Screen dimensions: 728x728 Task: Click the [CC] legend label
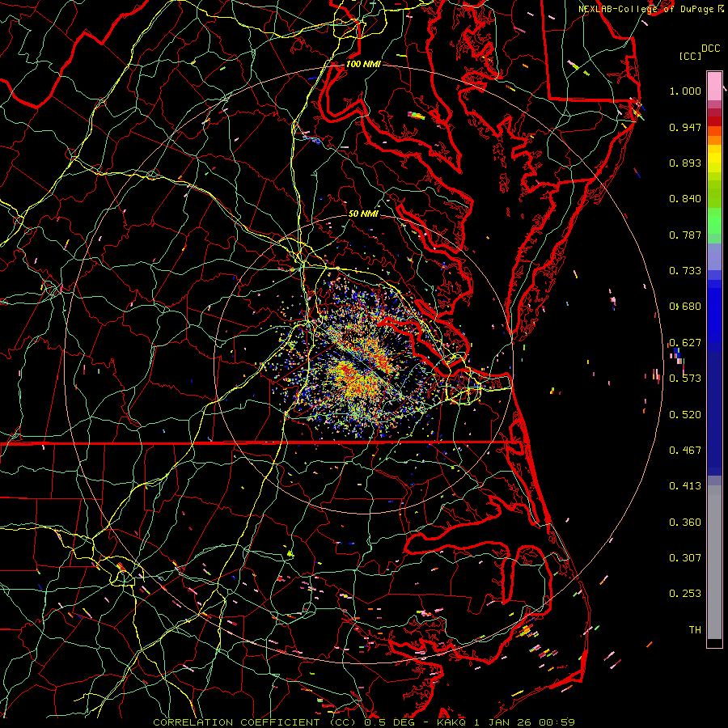691,56
